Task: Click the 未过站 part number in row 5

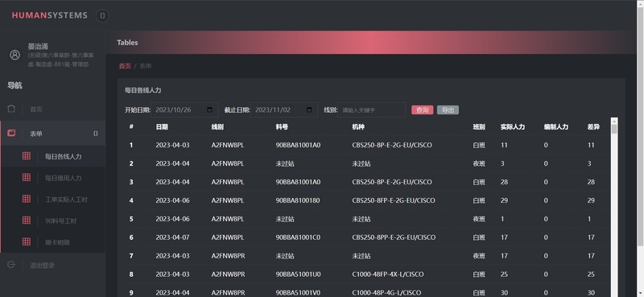Action: (x=285, y=219)
